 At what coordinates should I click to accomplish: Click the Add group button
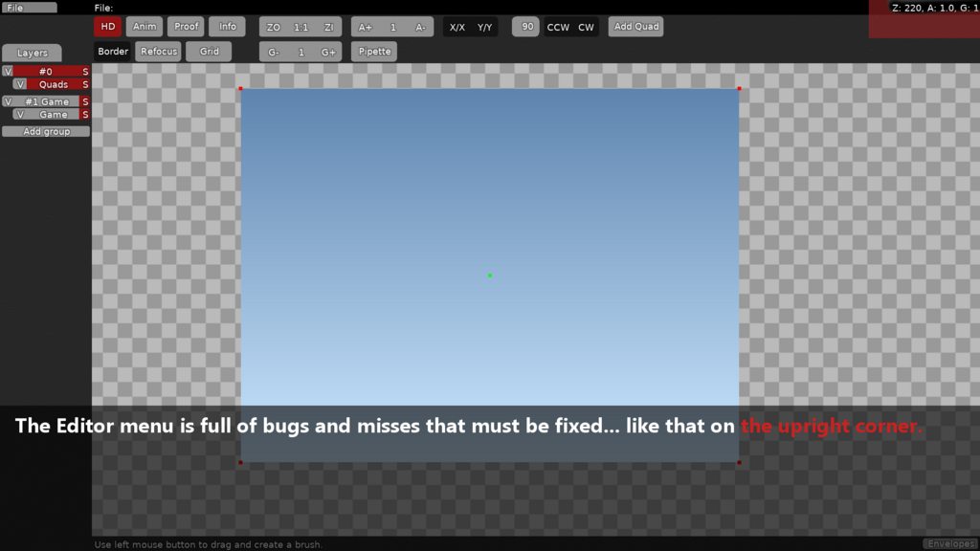46,132
